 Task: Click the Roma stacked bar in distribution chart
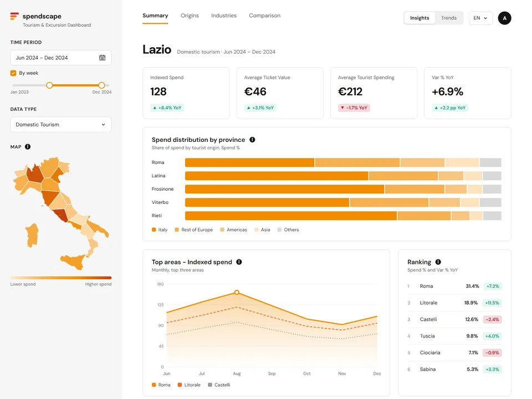[343, 162]
